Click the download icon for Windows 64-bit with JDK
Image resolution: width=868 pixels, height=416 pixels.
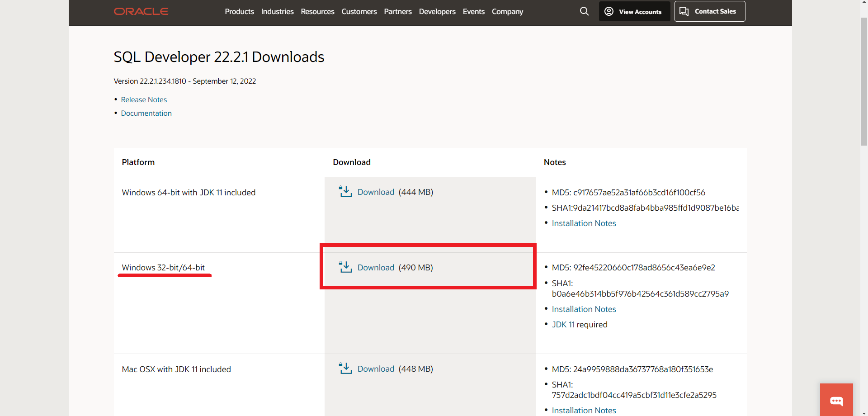pyautogui.click(x=345, y=192)
